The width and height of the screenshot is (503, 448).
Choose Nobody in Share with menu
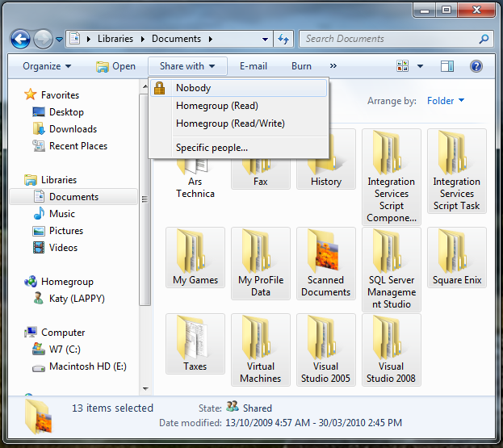point(193,88)
